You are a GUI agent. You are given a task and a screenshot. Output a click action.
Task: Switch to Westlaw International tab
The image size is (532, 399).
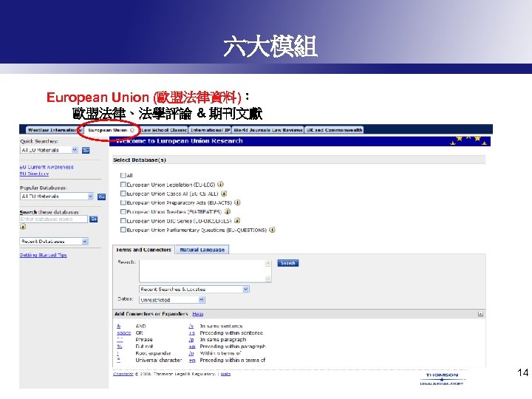coord(55,130)
